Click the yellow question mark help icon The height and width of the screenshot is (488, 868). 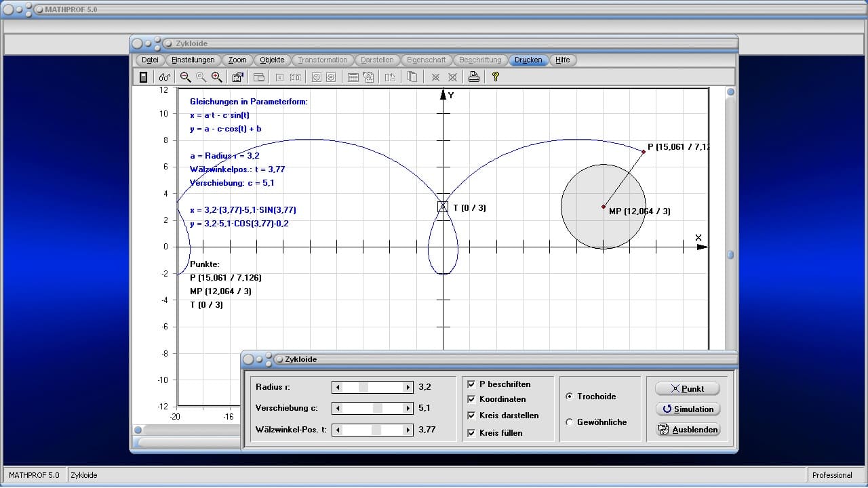click(x=496, y=77)
